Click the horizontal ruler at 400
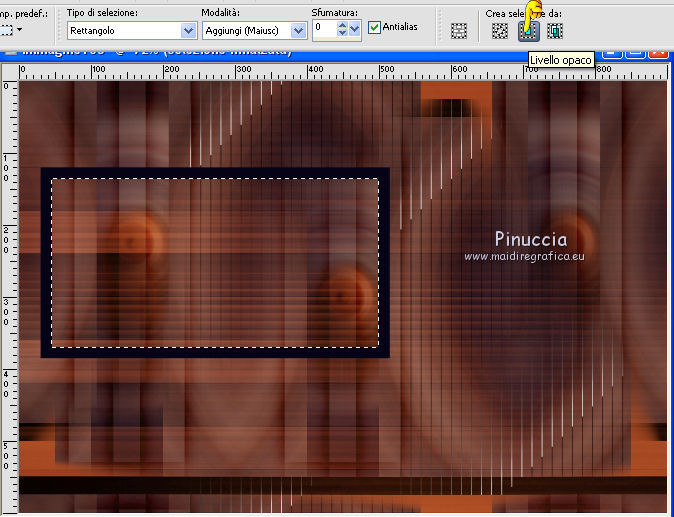This screenshot has width=674, height=517. [x=316, y=70]
